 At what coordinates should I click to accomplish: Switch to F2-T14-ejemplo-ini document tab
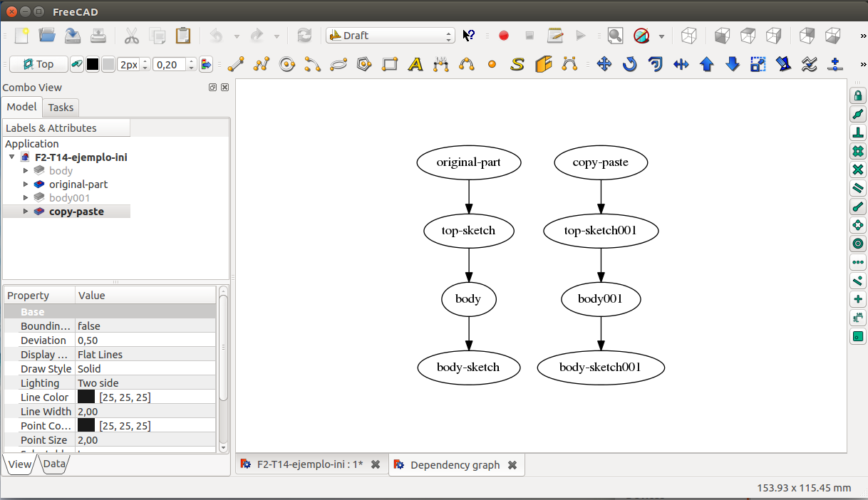309,464
